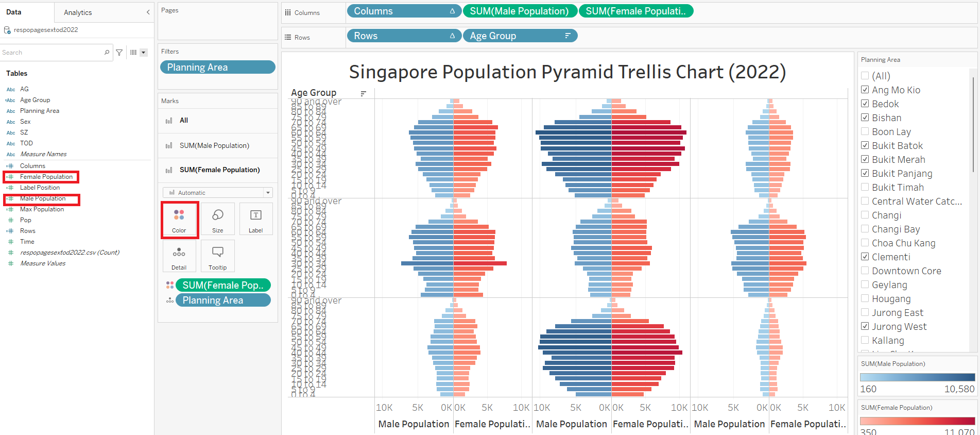Uncheck the Ang Mo Kio checkbox
This screenshot has width=980, height=435.
(x=865, y=90)
